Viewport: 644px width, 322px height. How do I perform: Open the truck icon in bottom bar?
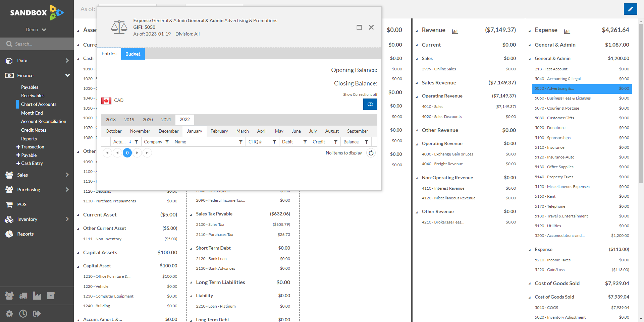[x=23, y=296]
